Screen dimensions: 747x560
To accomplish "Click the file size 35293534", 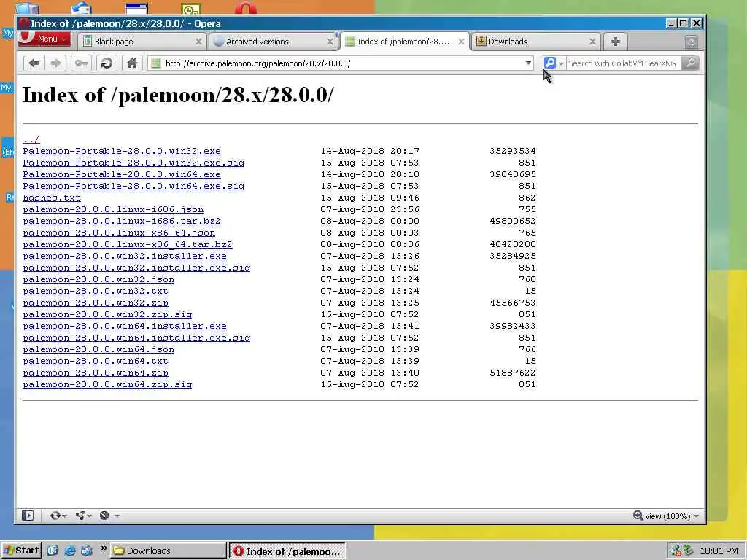I will click(513, 151).
